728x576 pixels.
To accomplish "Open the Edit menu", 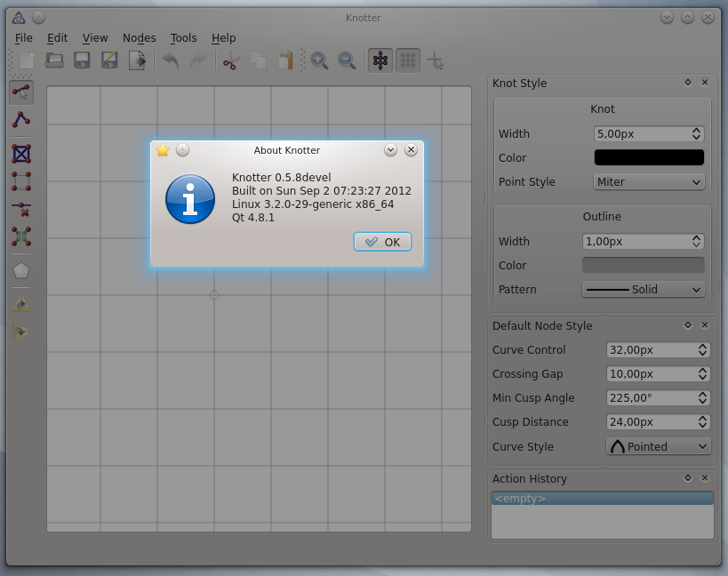I will (x=57, y=38).
